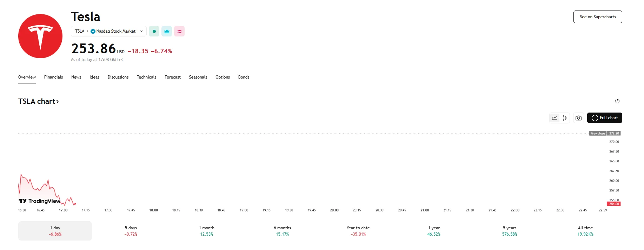This screenshot has width=644, height=250.
Task: Take a chart snapshot with camera icon
Action: (x=578, y=118)
